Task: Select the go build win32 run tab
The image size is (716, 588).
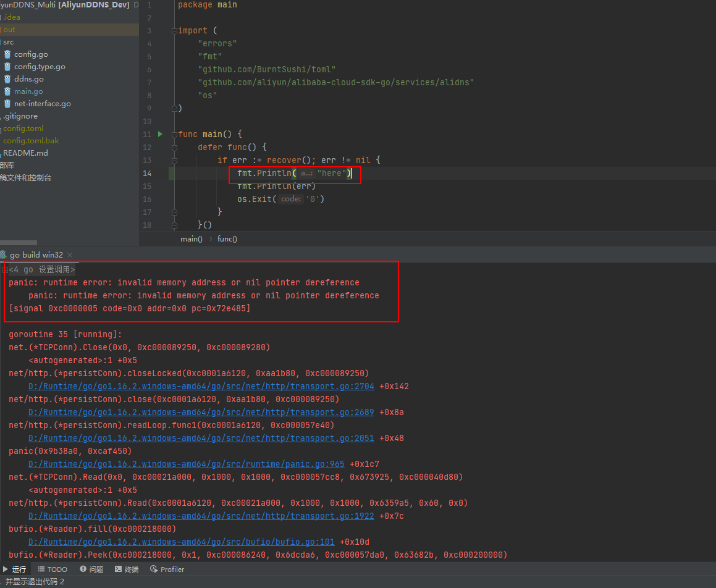Action: pos(36,254)
